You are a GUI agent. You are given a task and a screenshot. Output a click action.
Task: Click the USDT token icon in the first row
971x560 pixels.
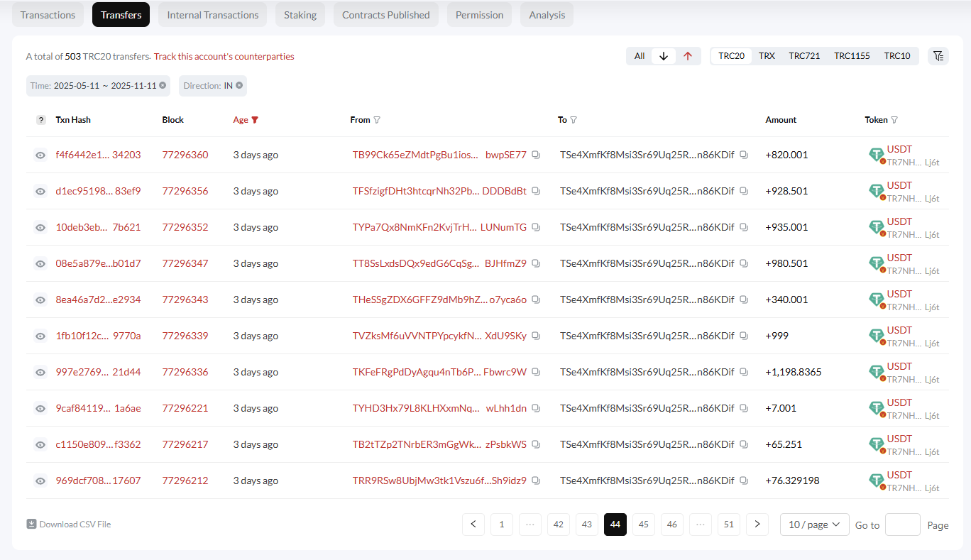[x=876, y=154]
